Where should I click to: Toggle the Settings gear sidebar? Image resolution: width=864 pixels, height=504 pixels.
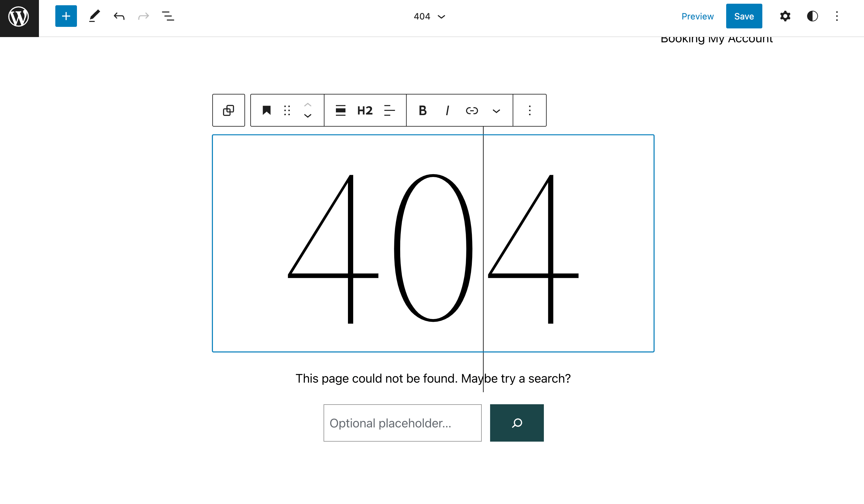point(785,16)
